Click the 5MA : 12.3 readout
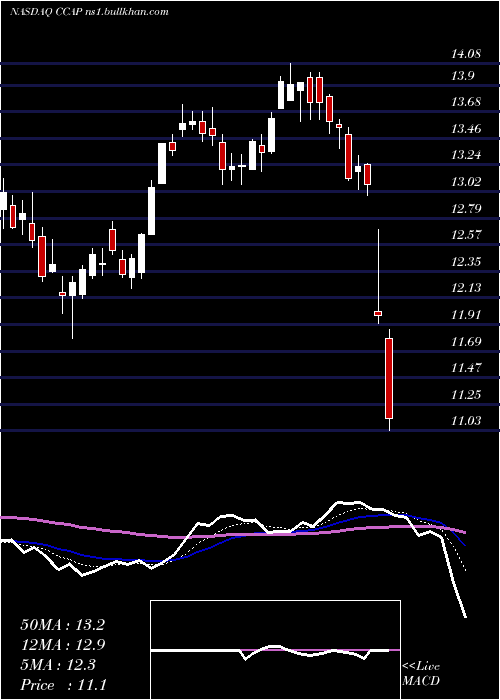The width and height of the screenshot is (500, 700). tap(58, 665)
